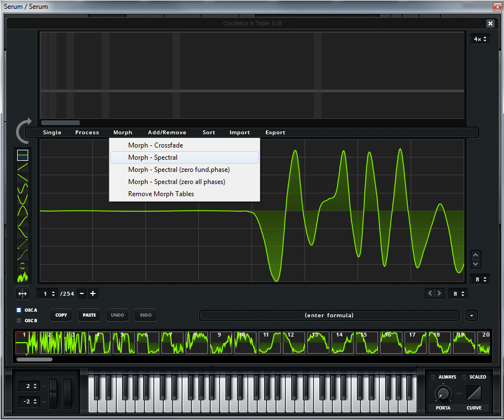This screenshot has width=504, height=420.
Task: Open the Import menu
Action: coord(240,133)
